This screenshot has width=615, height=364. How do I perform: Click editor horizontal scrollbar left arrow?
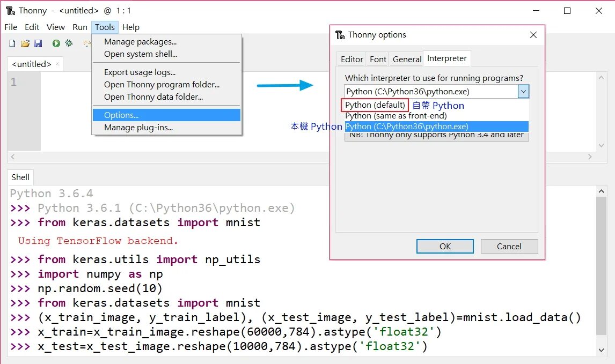(x=12, y=157)
